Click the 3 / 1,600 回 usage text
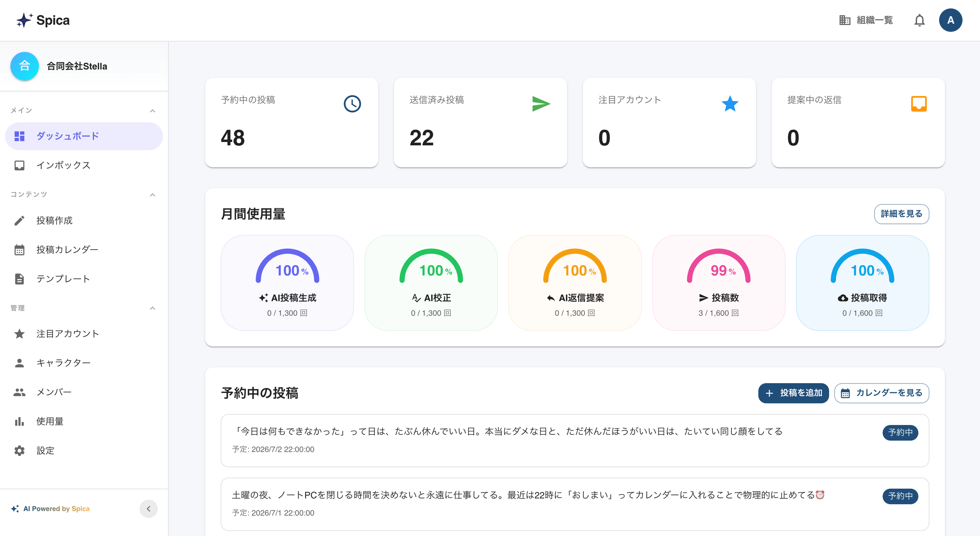This screenshot has height=536, width=980. pyautogui.click(x=718, y=313)
